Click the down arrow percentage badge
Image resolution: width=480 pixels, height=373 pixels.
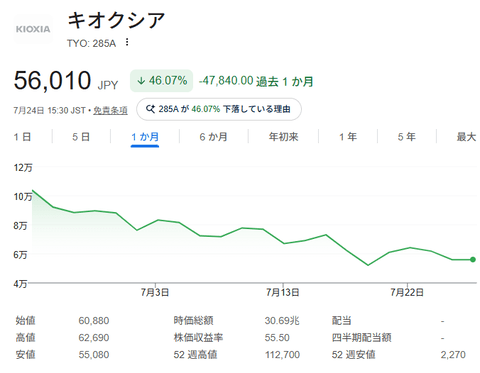(162, 81)
